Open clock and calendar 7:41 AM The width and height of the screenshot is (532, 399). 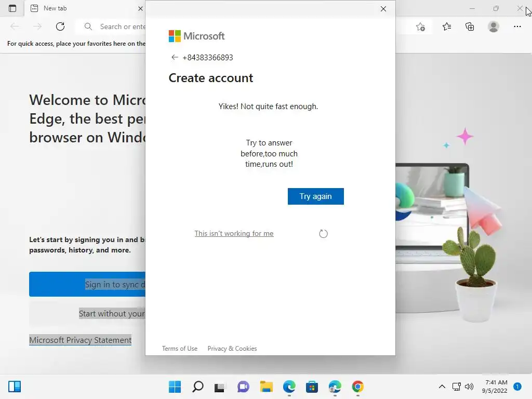(x=495, y=387)
